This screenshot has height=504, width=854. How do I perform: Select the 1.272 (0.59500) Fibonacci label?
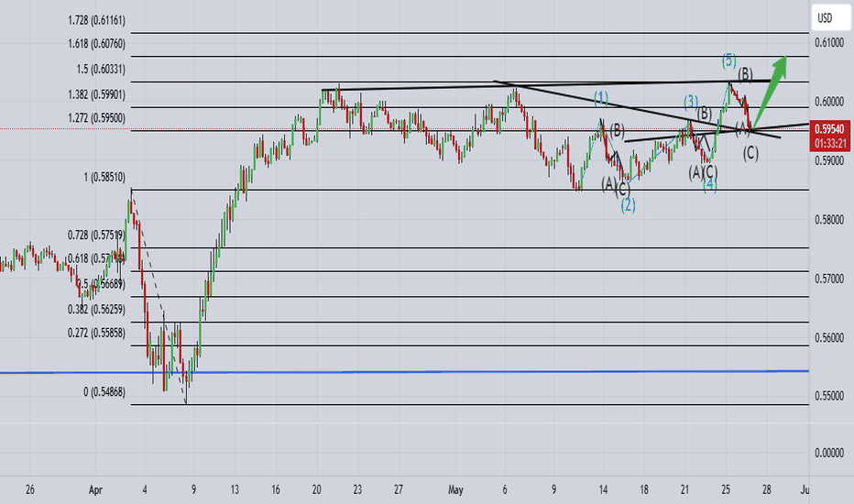(x=96, y=117)
